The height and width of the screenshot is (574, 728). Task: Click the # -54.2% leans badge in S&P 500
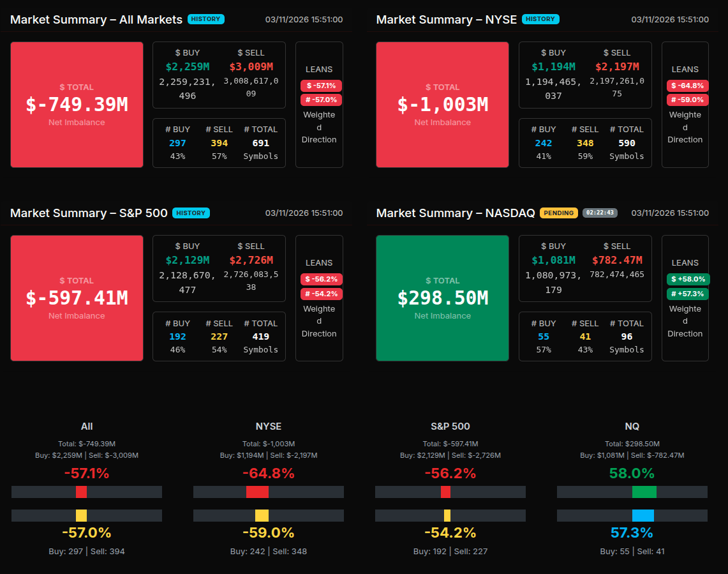321,294
